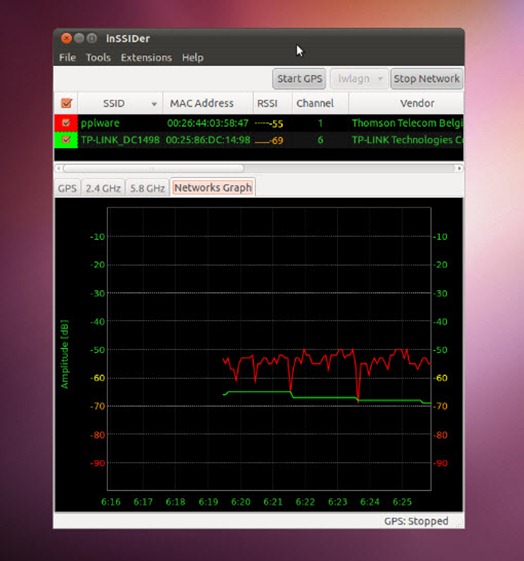The width and height of the screenshot is (524, 561).
Task: Open the Extensions menu
Action: 146,57
